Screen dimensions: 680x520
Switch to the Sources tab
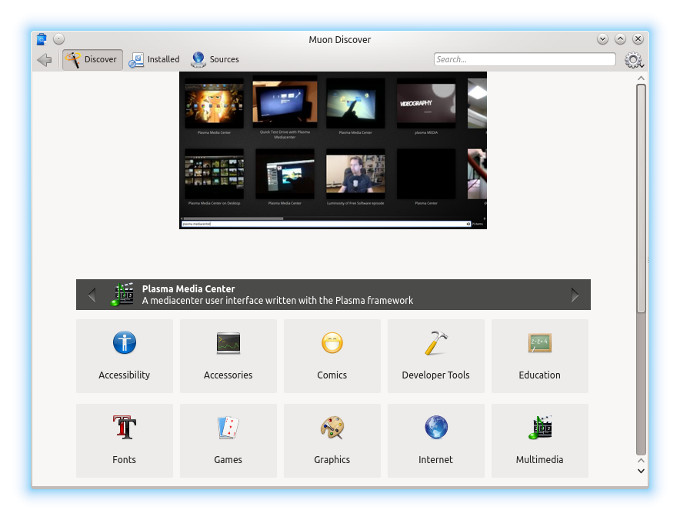click(x=215, y=60)
